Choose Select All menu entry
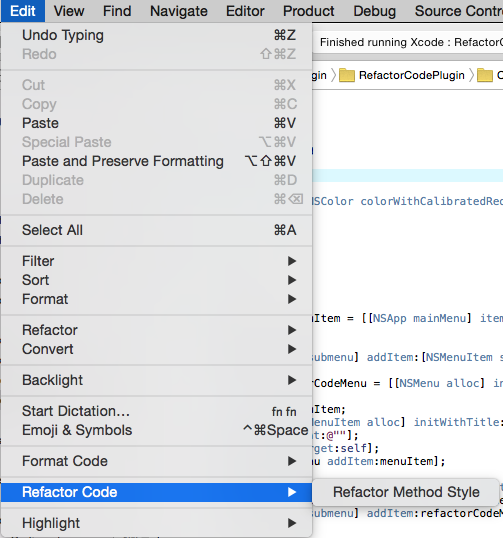This screenshot has width=503, height=538. (x=156, y=230)
